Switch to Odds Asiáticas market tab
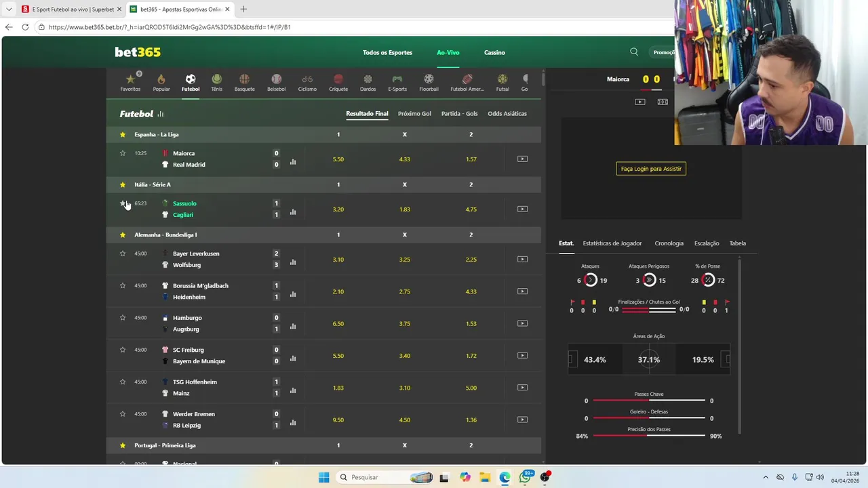Image resolution: width=868 pixels, height=488 pixels. tap(507, 114)
